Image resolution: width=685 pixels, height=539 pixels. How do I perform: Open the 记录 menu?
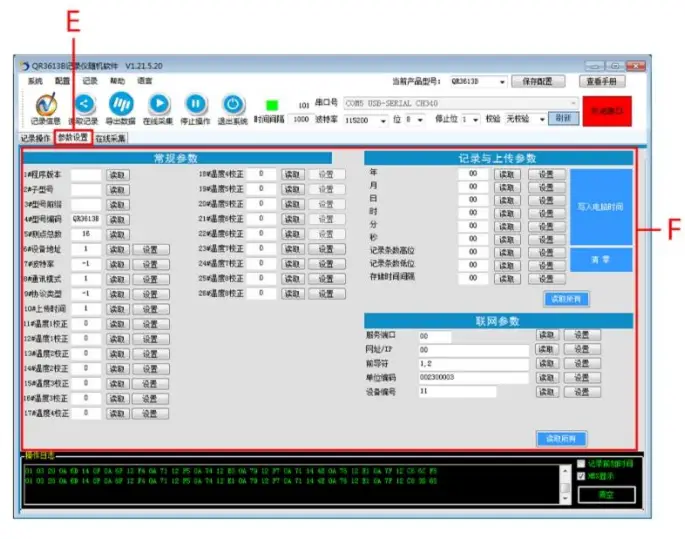[90, 81]
